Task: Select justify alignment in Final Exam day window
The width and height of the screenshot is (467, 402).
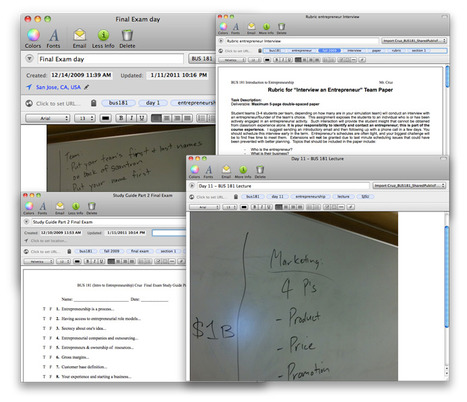Action: click(x=187, y=118)
